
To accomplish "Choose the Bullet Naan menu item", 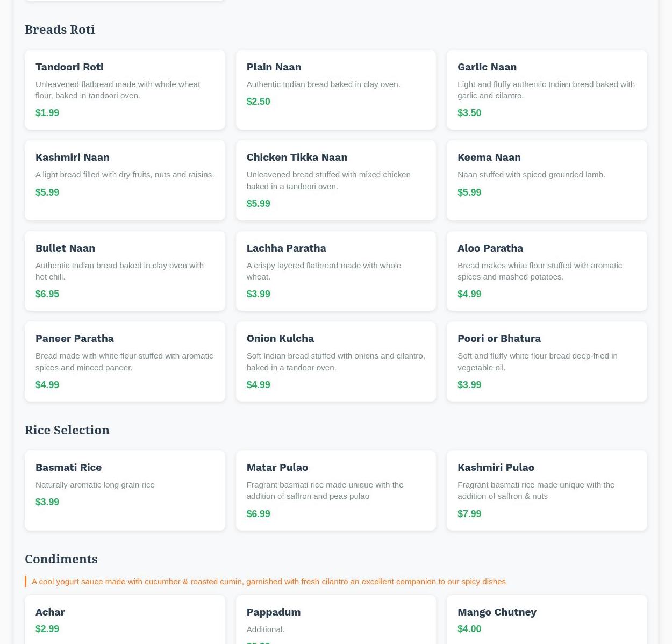I will coord(124,271).
